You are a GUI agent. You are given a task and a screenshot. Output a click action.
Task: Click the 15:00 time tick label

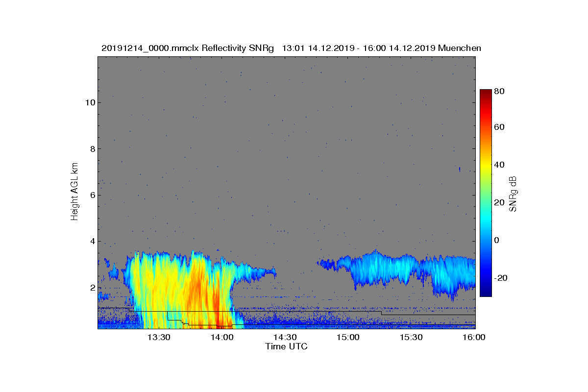[x=348, y=337]
